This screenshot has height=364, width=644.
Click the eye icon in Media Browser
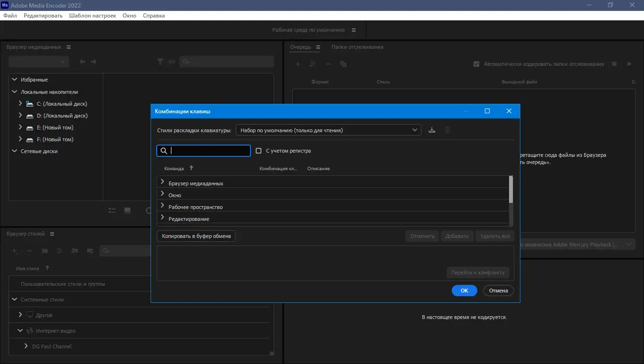point(171,62)
